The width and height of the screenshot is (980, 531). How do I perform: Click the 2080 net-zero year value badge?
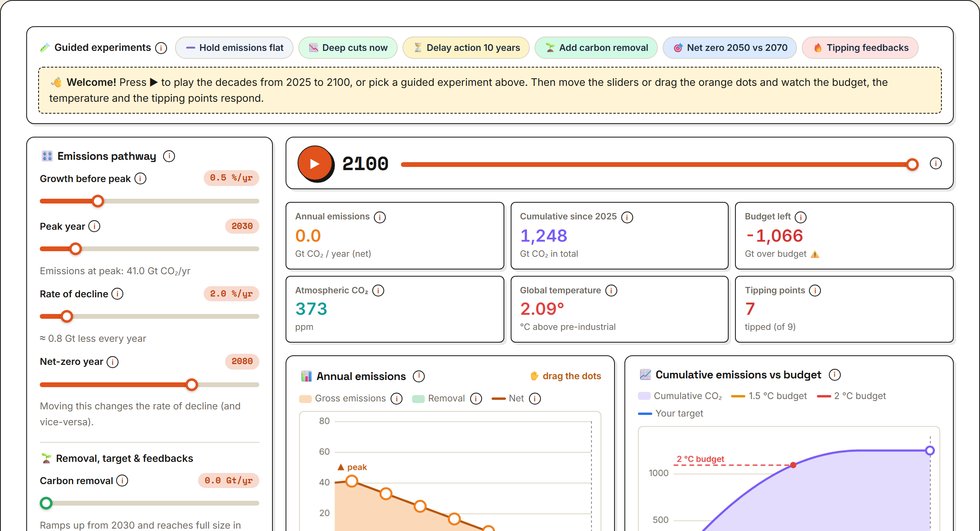tap(242, 361)
